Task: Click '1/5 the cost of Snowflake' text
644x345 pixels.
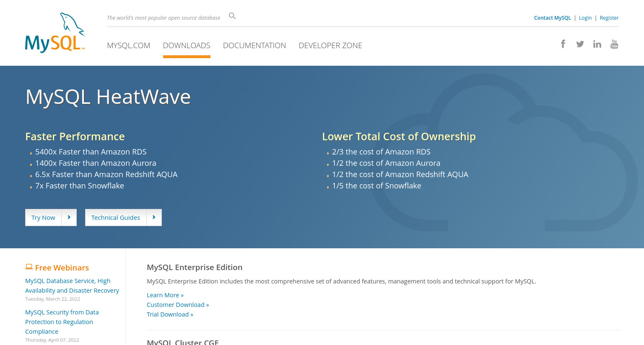Action: pyautogui.click(x=377, y=185)
